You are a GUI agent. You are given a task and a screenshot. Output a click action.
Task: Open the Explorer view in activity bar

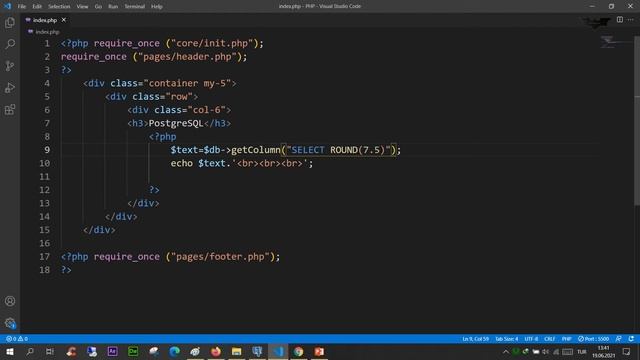[x=10, y=22]
